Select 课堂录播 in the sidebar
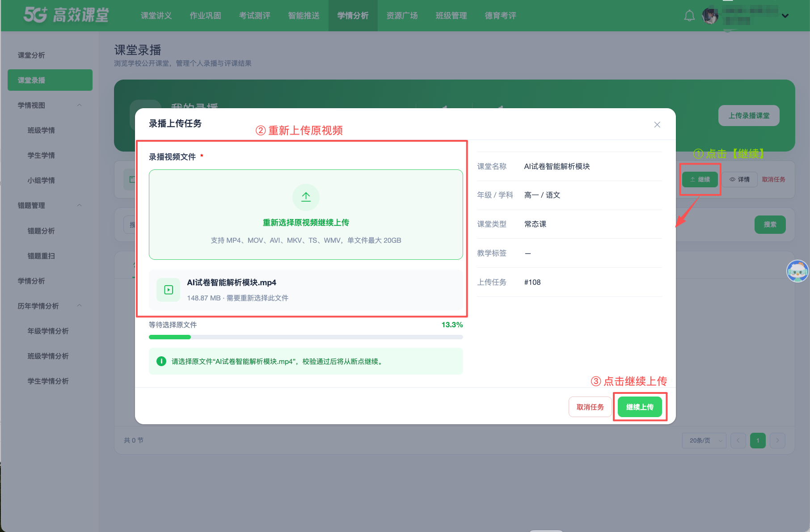The height and width of the screenshot is (532, 810). [50, 80]
